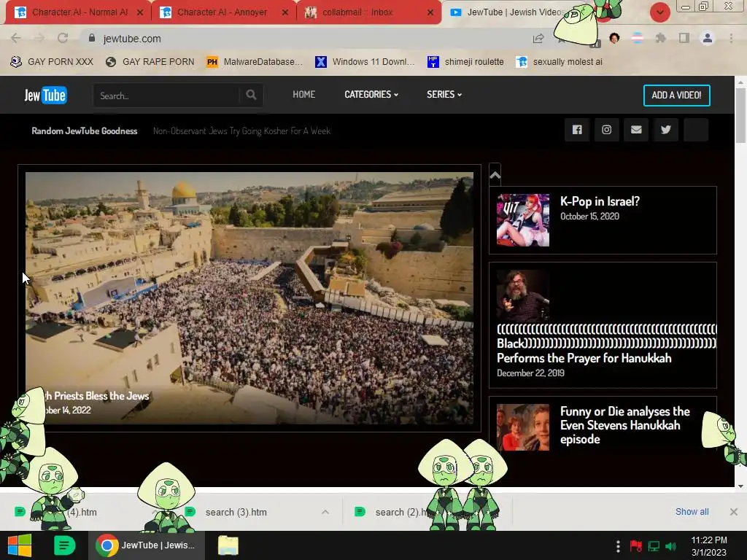Image resolution: width=747 pixels, height=560 pixels.
Task: Collapse playlist using the up chevron
Action: (x=495, y=175)
